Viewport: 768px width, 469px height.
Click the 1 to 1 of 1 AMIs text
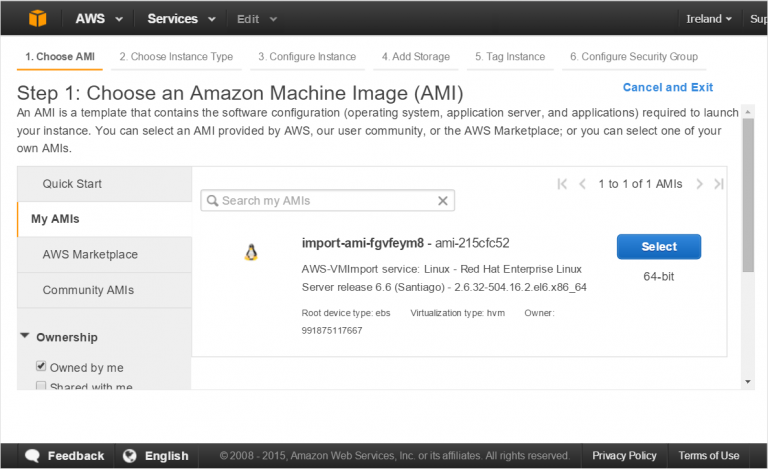pyautogui.click(x=640, y=184)
